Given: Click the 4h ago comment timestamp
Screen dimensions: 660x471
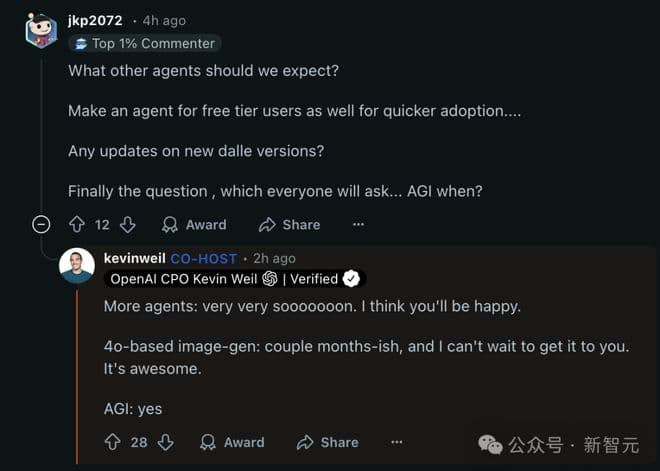Looking at the screenshot, I should click(166, 20).
